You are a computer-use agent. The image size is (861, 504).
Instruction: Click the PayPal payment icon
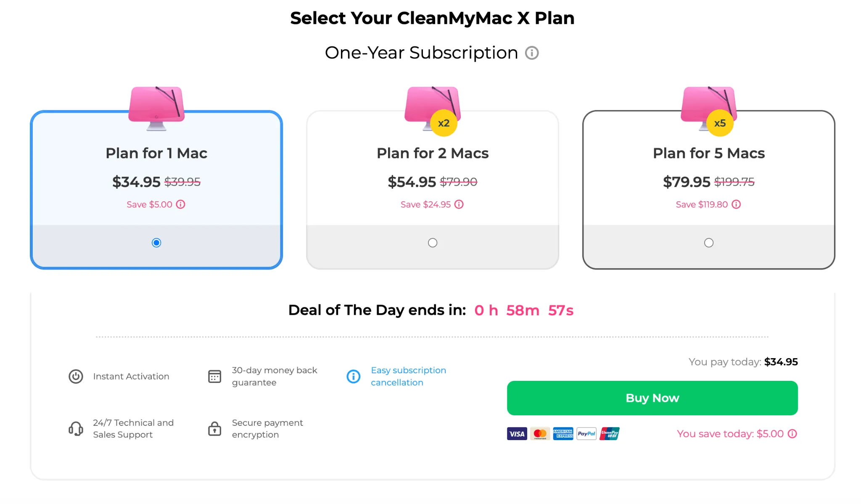click(586, 433)
